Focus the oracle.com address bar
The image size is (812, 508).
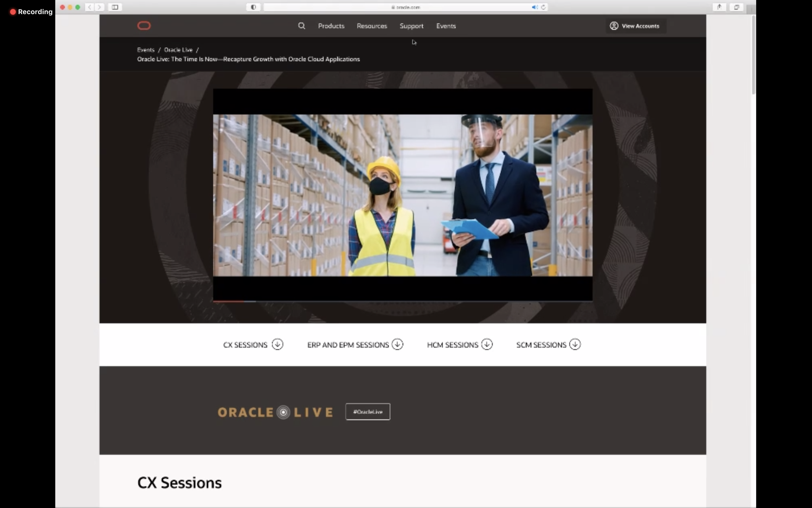pos(405,7)
